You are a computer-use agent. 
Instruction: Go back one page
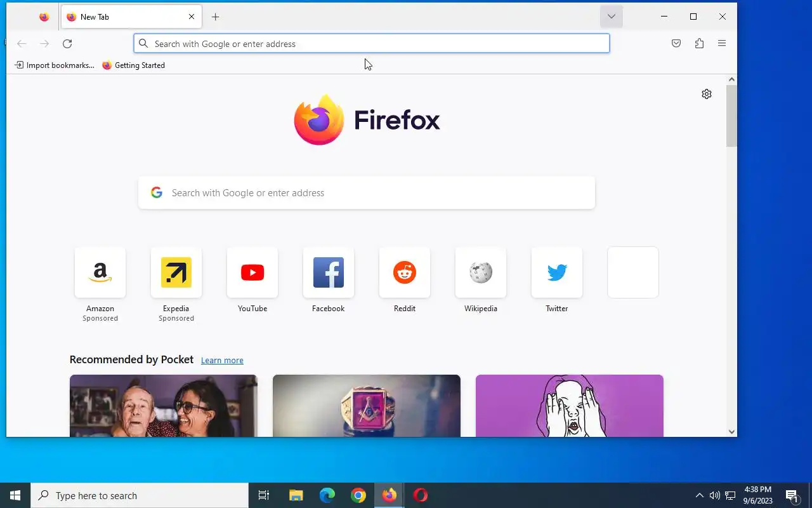click(x=22, y=44)
